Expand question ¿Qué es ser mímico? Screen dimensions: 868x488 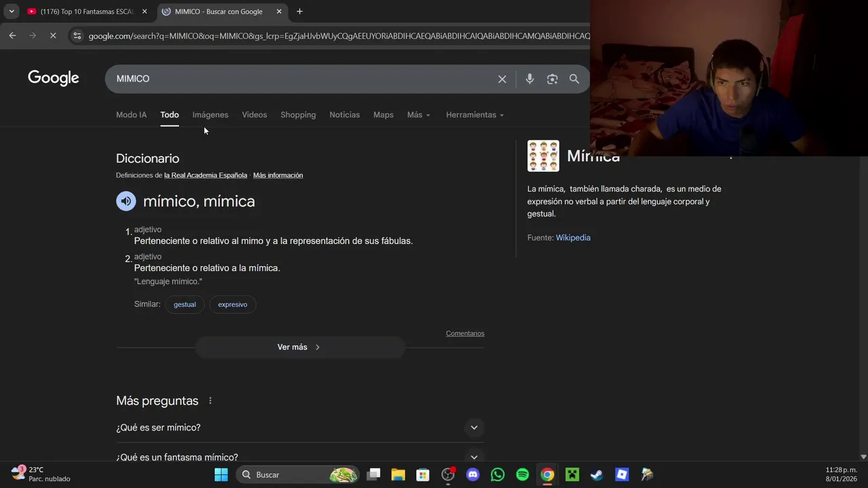click(300, 428)
